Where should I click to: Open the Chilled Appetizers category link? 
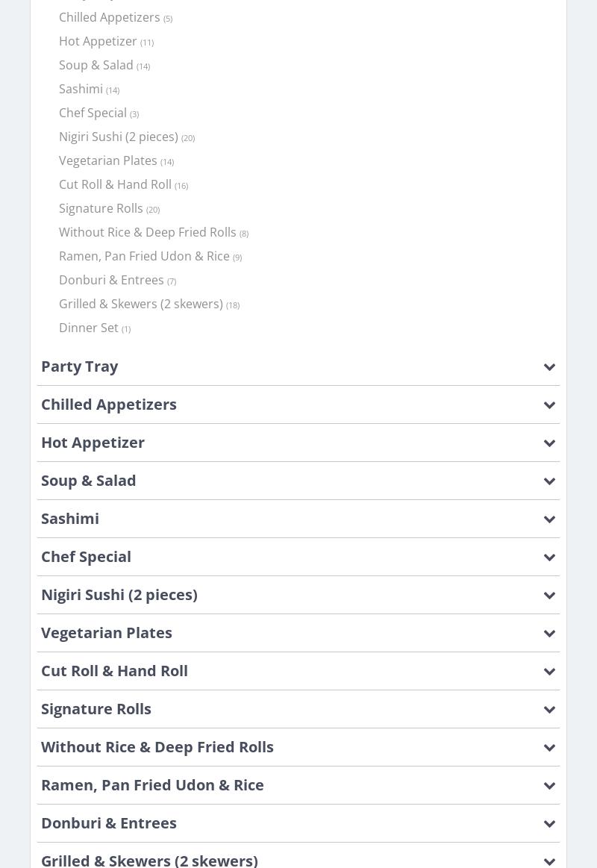tap(110, 17)
